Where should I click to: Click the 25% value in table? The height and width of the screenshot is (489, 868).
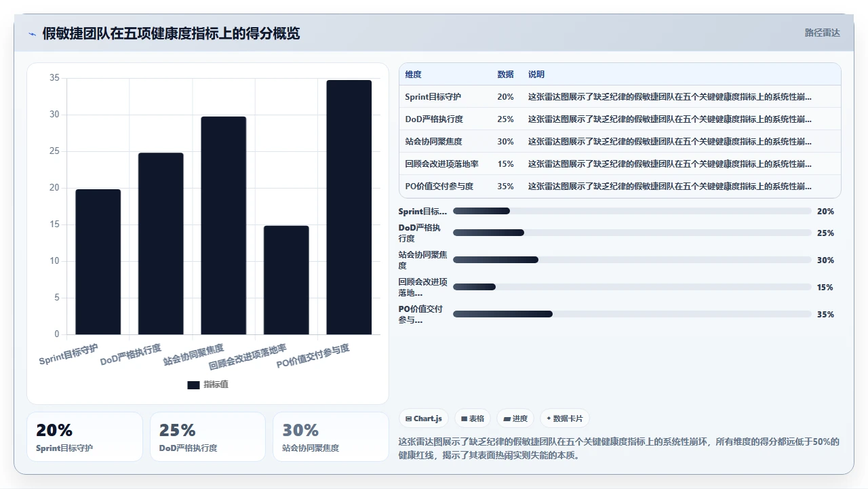click(x=505, y=119)
